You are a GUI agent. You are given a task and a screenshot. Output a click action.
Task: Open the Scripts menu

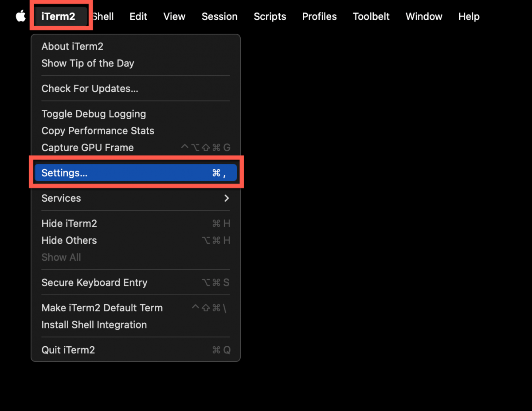pos(270,16)
